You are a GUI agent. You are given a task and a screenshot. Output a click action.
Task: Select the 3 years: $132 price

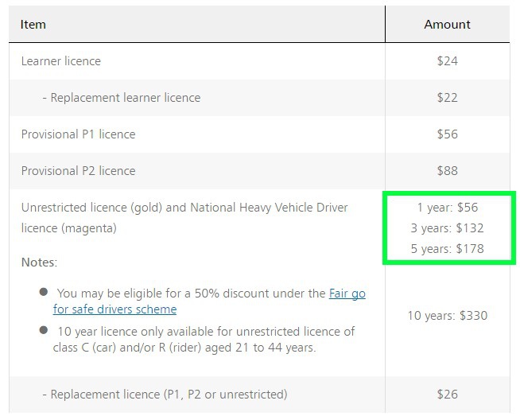click(x=447, y=228)
